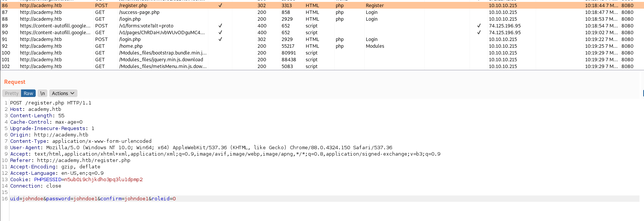644x221 pixels.
Task: Click the request body line with uid=johndoe
Action: [x=93, y=199]
